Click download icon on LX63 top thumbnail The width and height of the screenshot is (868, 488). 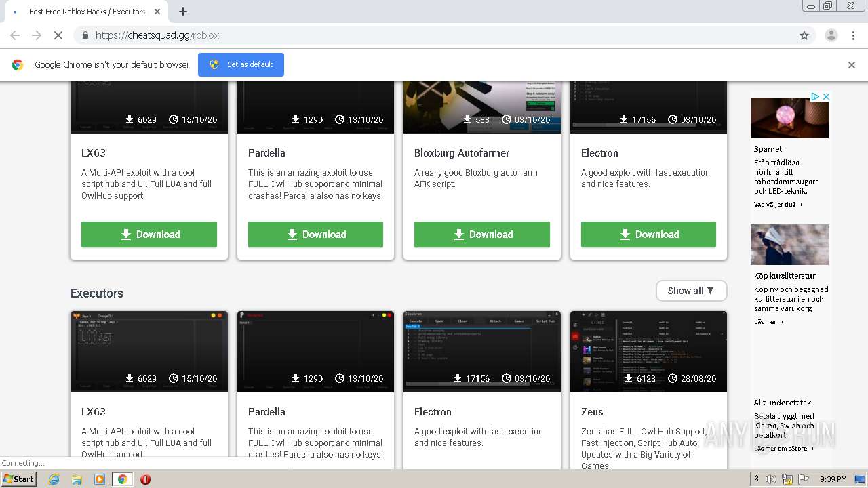[130, 119]
